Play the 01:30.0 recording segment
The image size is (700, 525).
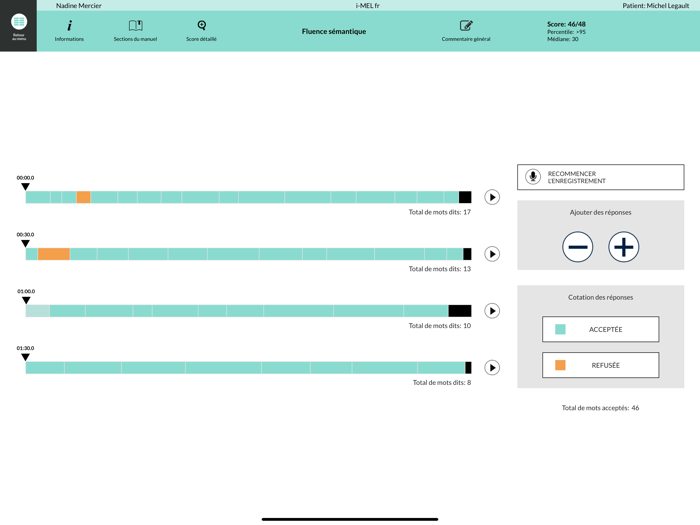(x=492, y=367)
